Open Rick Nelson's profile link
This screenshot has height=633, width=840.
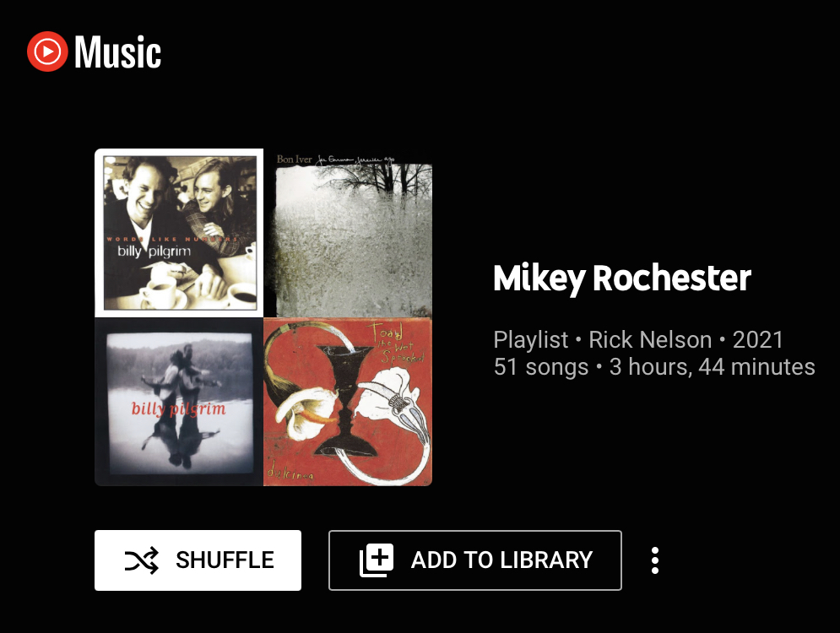tap(650, 339)
